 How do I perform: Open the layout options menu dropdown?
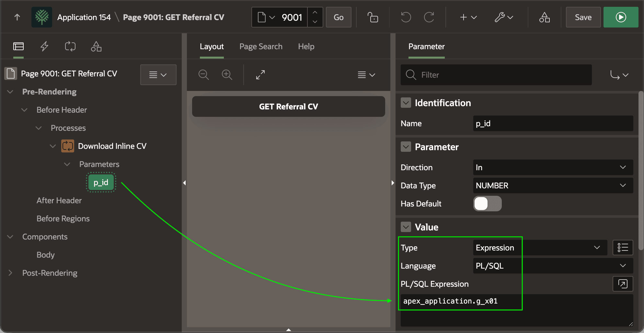pos(366,75)
